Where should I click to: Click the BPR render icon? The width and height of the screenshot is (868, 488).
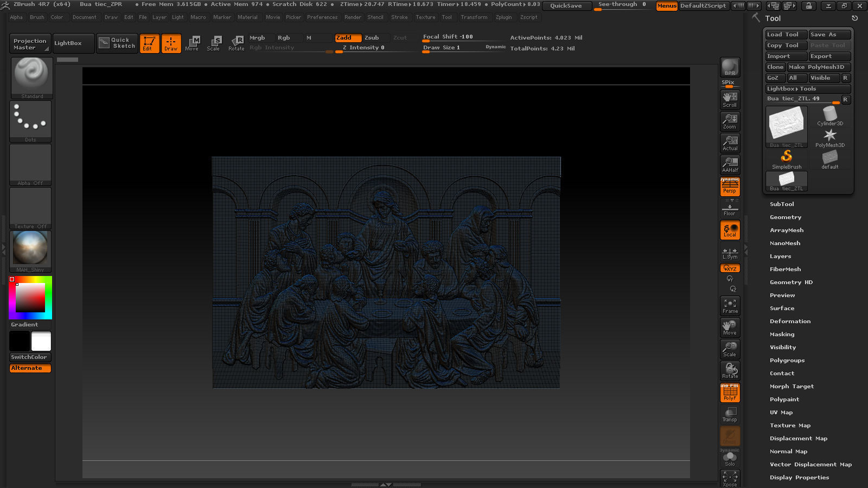tap(730, 67)
